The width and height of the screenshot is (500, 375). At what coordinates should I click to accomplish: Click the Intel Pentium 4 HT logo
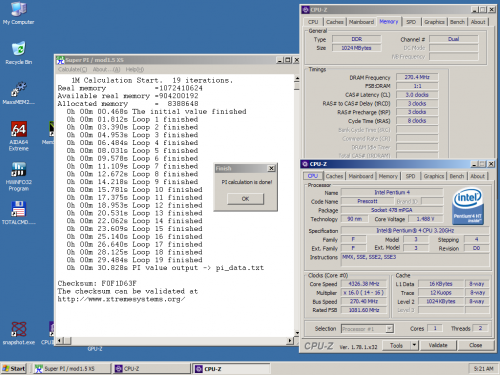(x=468, y=206)
